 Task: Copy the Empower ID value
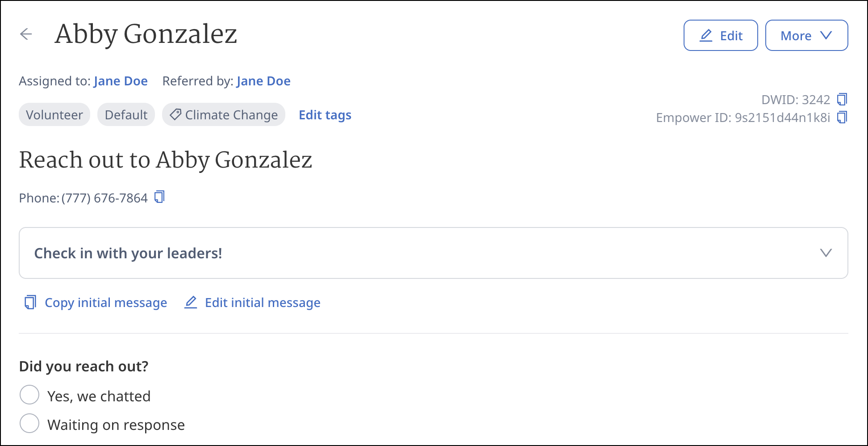click(842, 118)
